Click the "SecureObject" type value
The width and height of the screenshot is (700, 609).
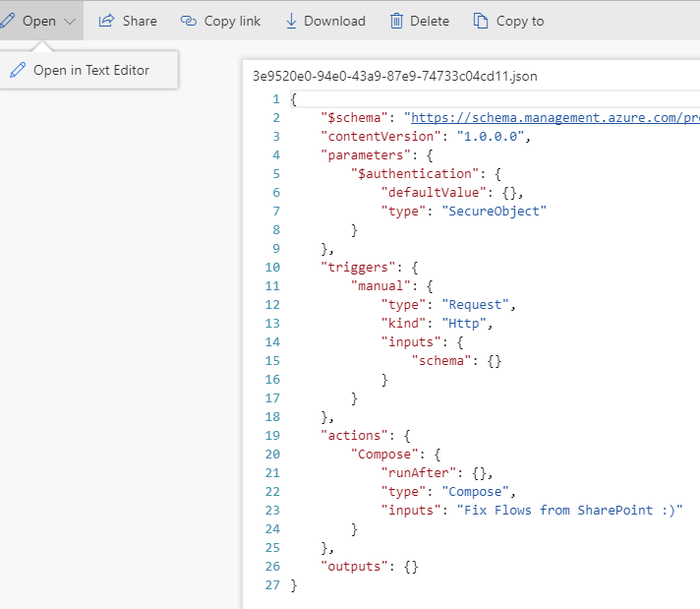click(494, 211)
